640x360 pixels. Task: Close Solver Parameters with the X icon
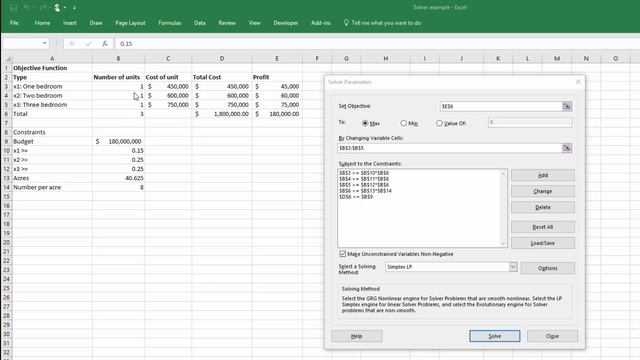pyautogui.click(x=578, y=82)
